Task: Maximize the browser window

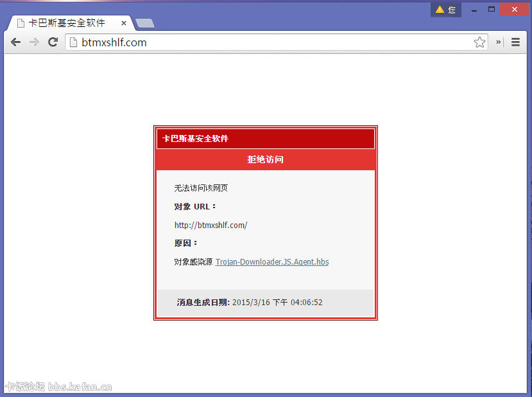Action: [492, 10]
